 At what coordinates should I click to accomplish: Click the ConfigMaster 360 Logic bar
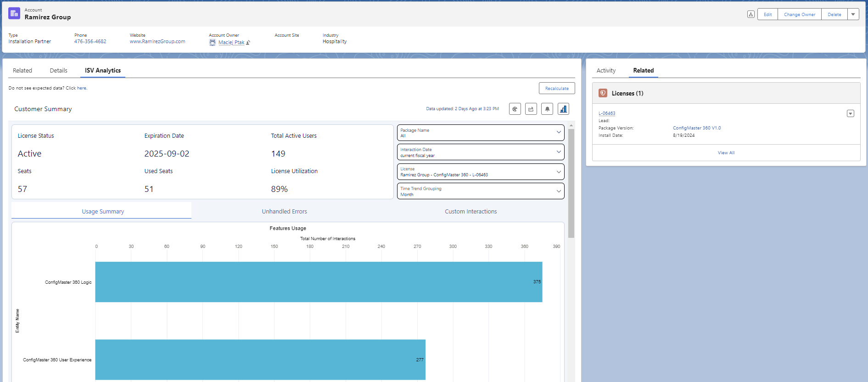click(319, 282)
